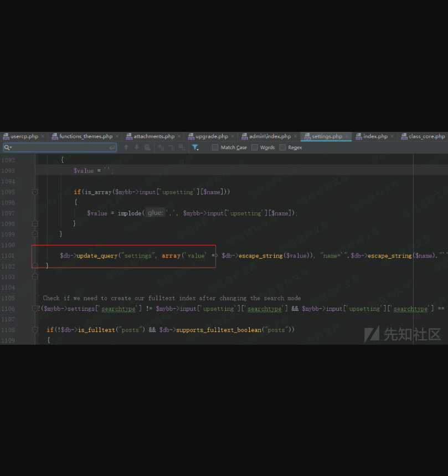Screen dimensions: 448x476
Task: Close the usercp.php tab
Action: point(43,136)
